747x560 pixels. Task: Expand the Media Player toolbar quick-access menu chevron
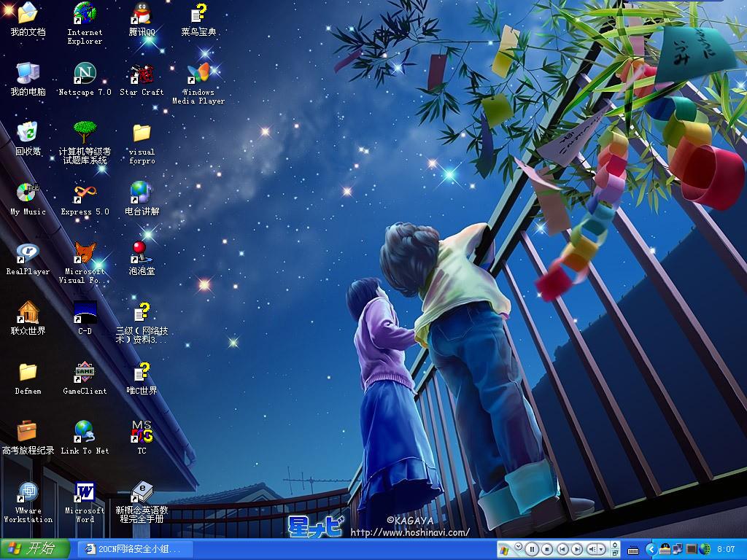519,546
